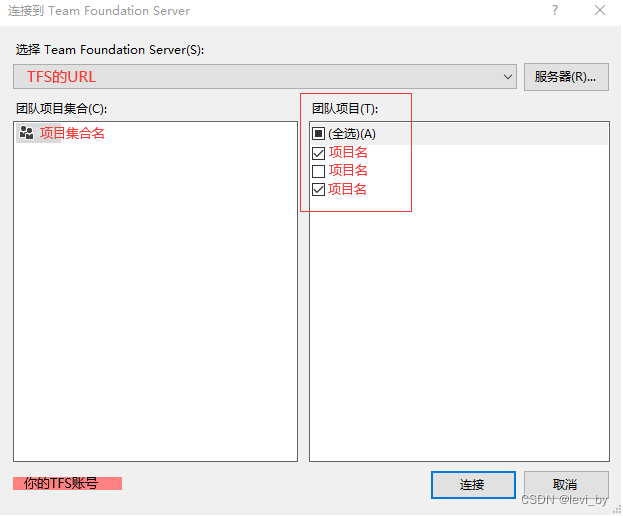The width and height of the screenshot is (623, 516).
Task: Click the 服务器(R)... button
Action: click(x=566, y=77)
